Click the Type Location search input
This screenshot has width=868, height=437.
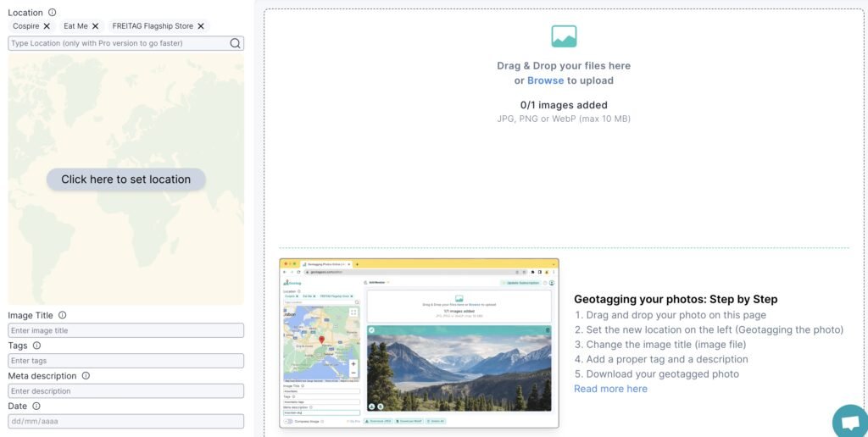119,43
